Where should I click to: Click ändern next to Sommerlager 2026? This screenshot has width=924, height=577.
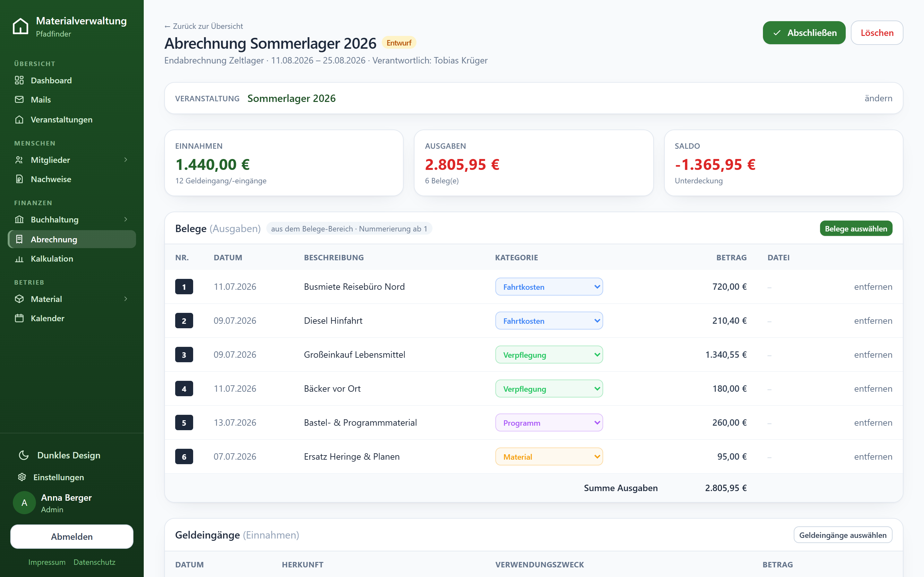[878, 98]
